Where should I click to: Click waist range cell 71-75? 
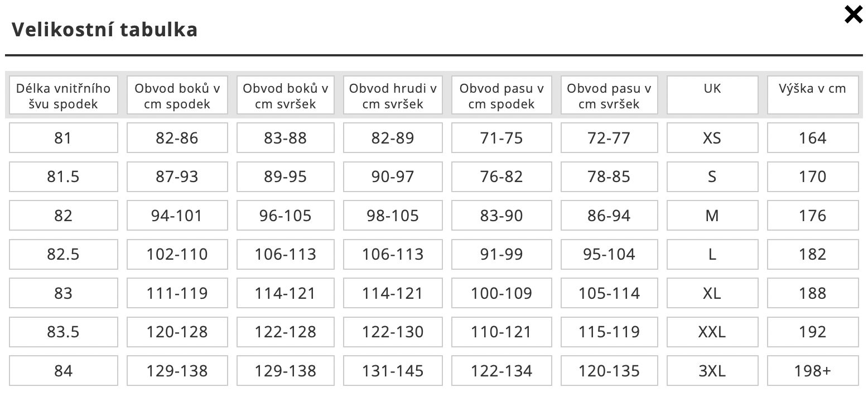[501, 138]
